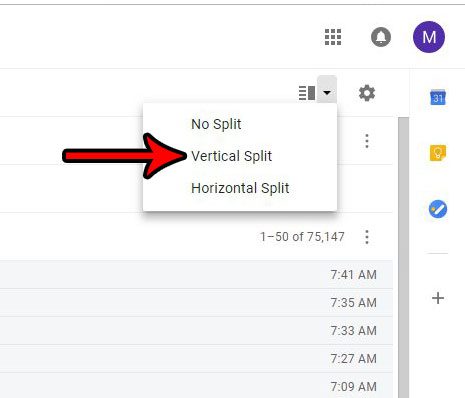This screenshot has width=465, height=398.
Task: Open the email received at 7:09 AM
Action: (x=196, y=386)
